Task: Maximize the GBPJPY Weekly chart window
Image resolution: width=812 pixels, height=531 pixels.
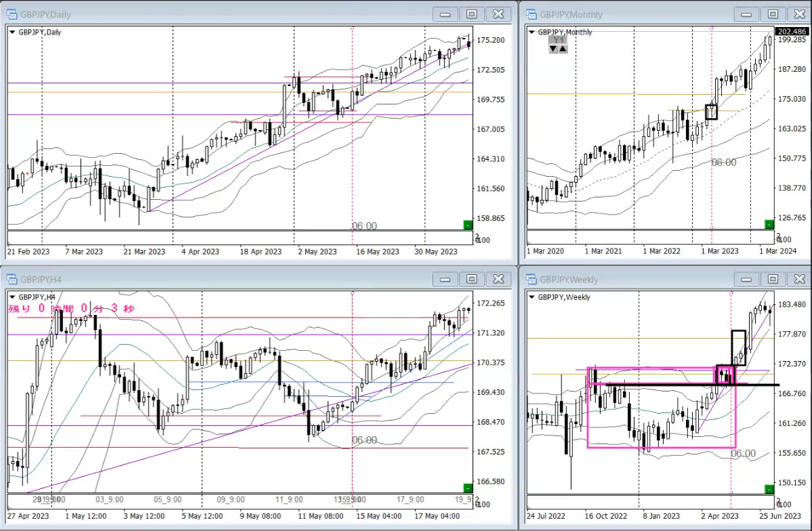Action: [773, 279]
